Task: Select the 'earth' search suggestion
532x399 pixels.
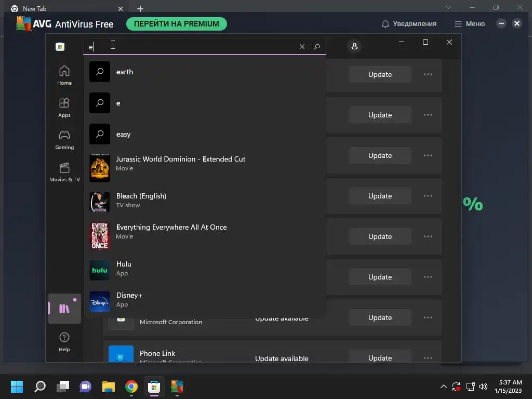Action: [x=205, y=72]
